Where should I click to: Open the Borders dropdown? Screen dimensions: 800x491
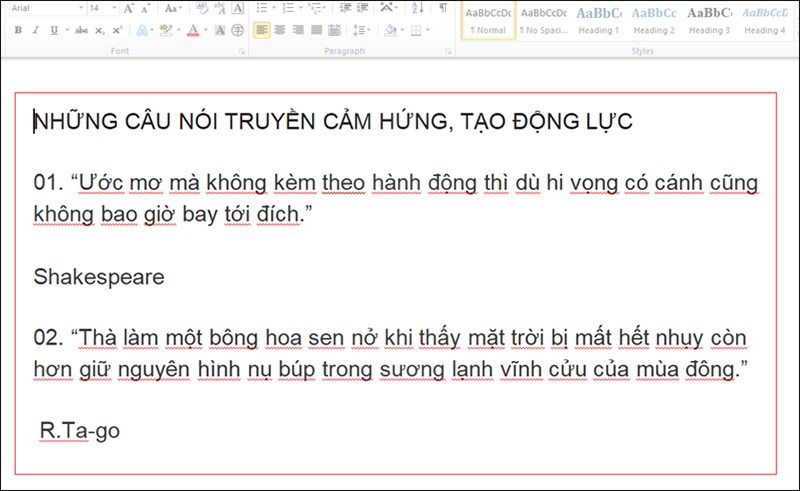[x=427, y=30]
